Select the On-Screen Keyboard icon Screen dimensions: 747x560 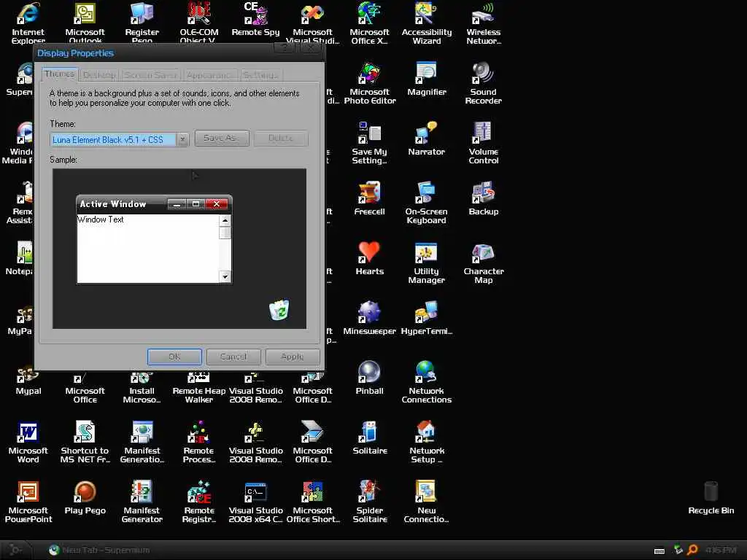pos(426,203)
